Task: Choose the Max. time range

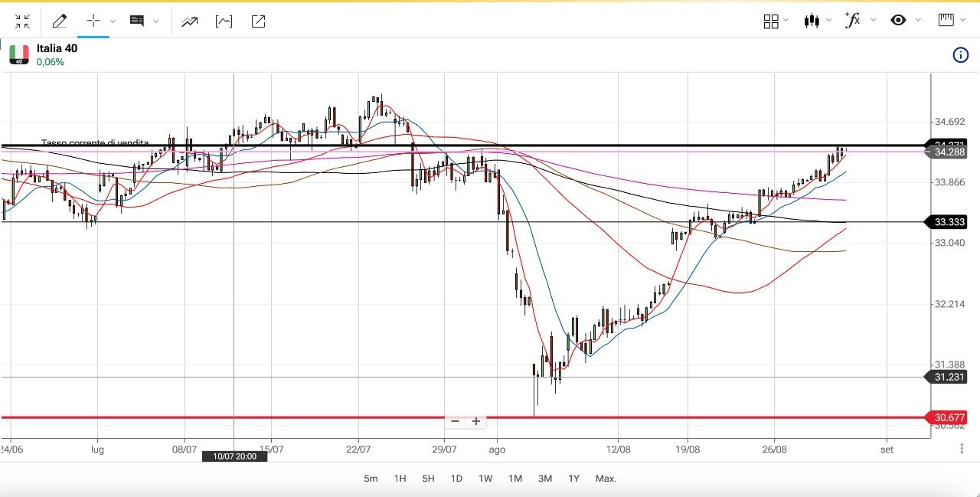Action: click(x=606, y=479)
